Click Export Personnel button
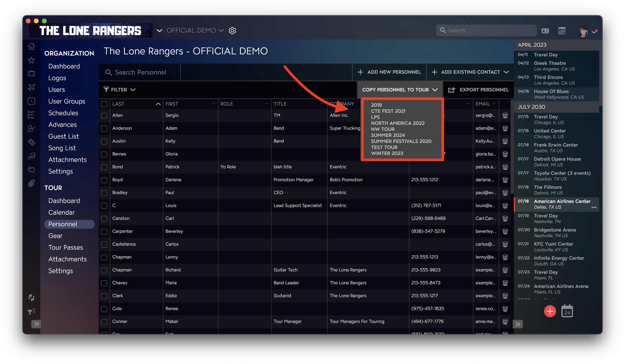Image resolution: width=625 pixels, height=364 pixels. [478, 90]
